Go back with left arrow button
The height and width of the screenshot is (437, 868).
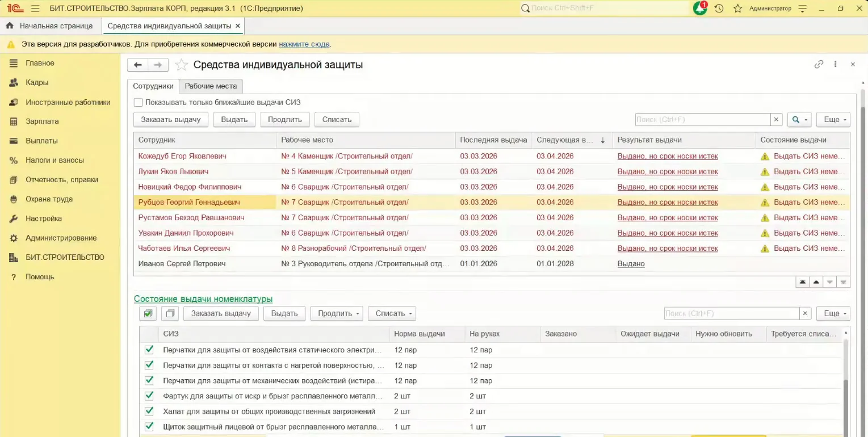137,65
